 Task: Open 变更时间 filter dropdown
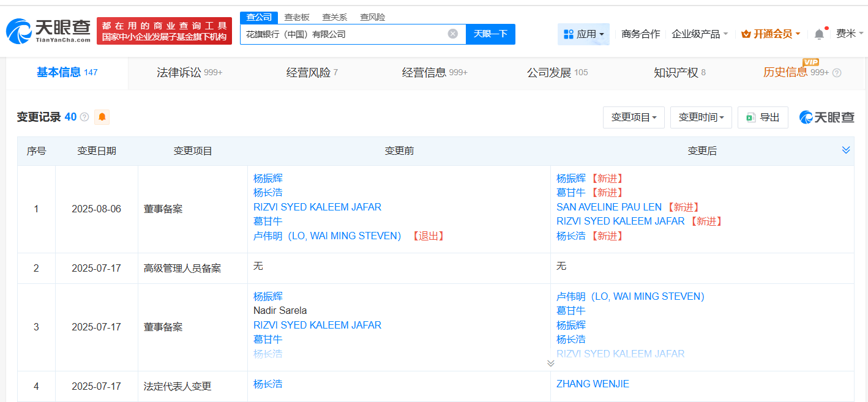pyautogui.click(x=701, y=117)
